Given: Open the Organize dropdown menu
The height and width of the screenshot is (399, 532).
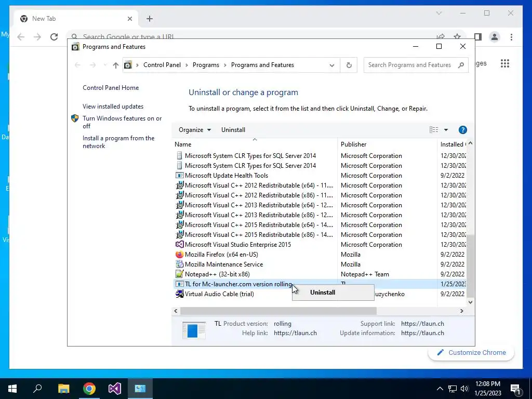Looking at the screenshot, I should coord(195,130).
